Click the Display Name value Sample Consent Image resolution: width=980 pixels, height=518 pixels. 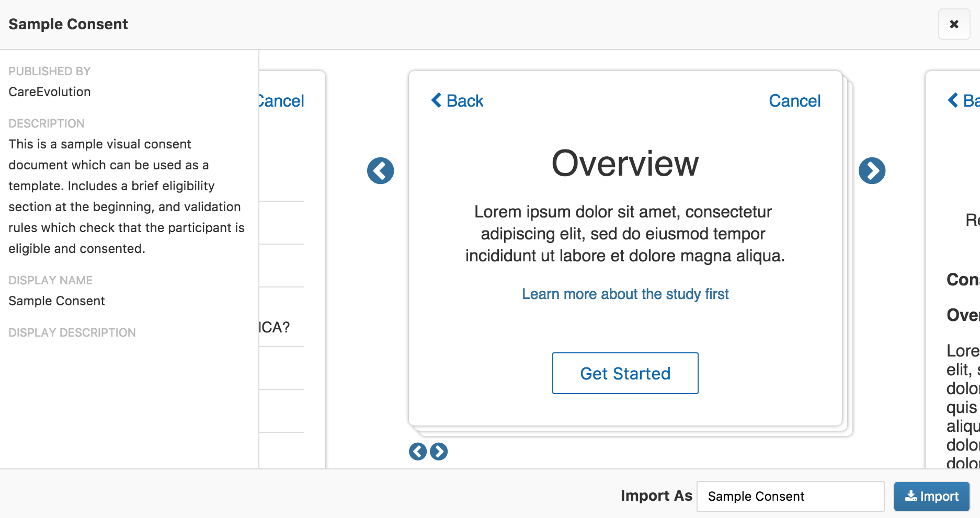click(56, 301)
